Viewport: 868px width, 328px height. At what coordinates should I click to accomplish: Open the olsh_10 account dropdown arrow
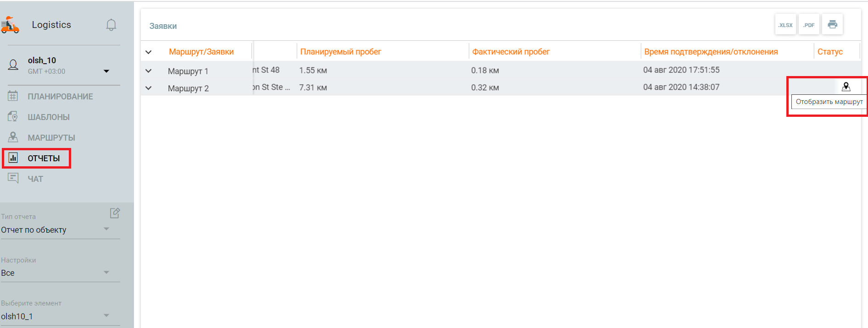(x=106, y=71)
